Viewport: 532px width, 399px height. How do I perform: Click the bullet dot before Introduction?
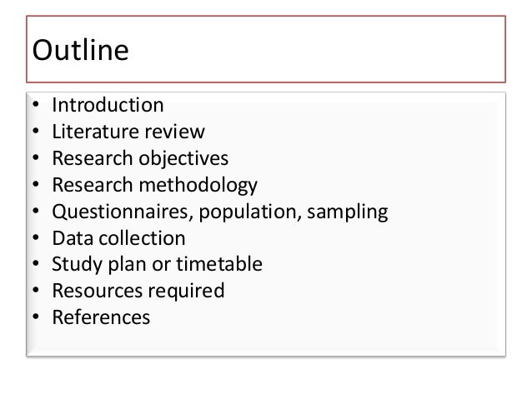point(36,104)
